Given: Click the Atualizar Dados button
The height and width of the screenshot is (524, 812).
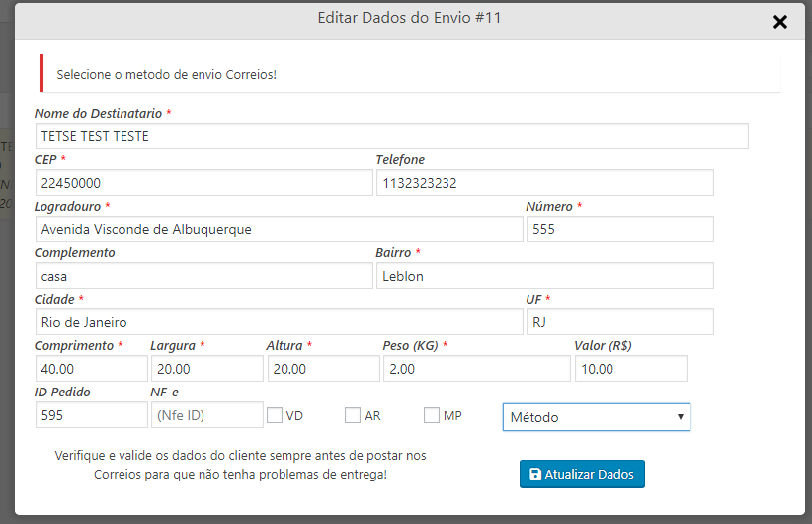Looking at the screenshot, I should coord(582,475).
